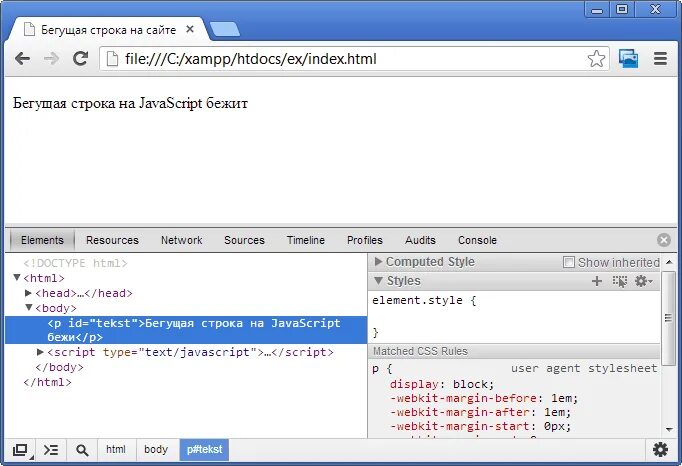Expand the head node in DOM tree
The image size is (682, 466).
tap(28, 293)
